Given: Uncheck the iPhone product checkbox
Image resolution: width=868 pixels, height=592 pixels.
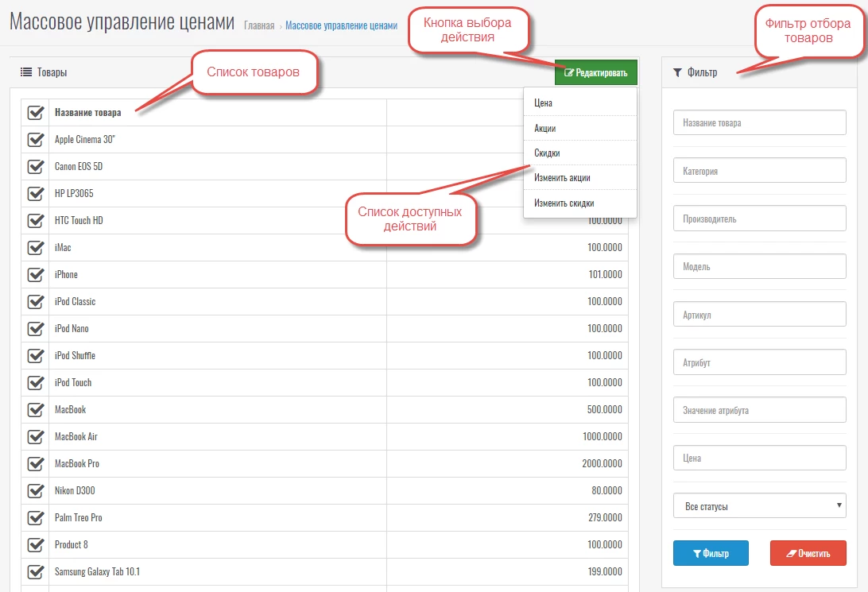Looking at the screenshot, I should [x=35, y=275].
